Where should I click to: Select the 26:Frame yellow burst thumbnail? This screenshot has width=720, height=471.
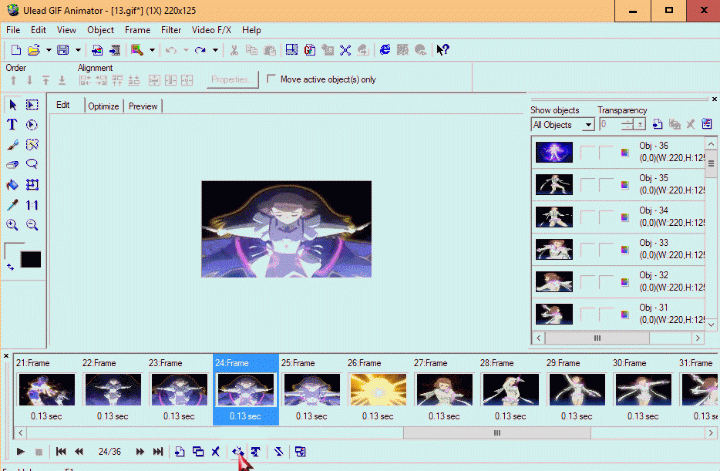click(378, 389)
